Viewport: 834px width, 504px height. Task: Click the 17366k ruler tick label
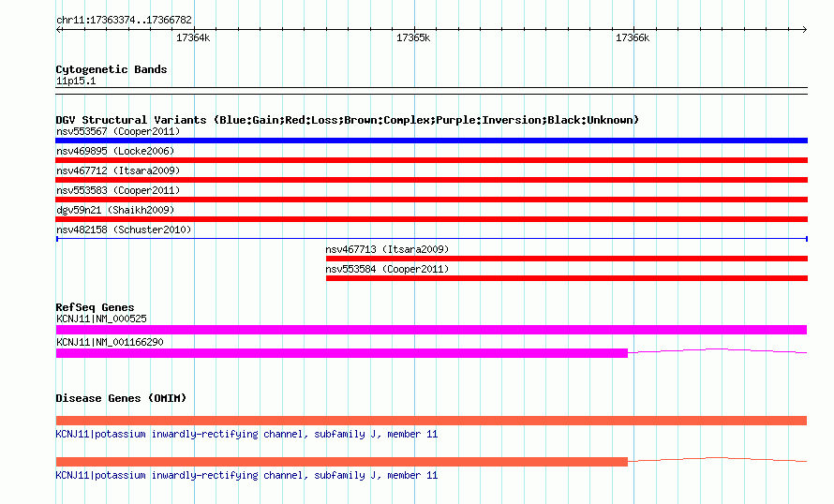pyautogui.click(x=633, y=37)
